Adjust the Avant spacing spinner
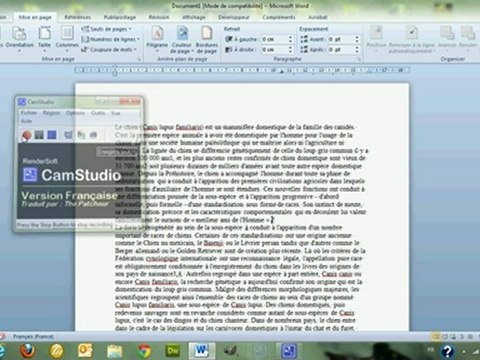The height and width of the screenshot is (360, 480). click(x=357, y=39)
